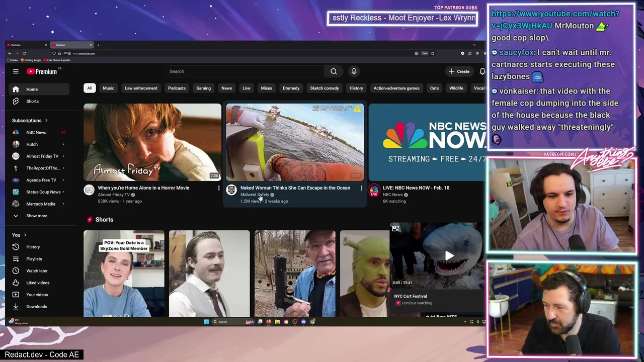The width and height of the screenshot is (644, 362).
Task: Open Hutch subscription channel
Action: (39, 144)
